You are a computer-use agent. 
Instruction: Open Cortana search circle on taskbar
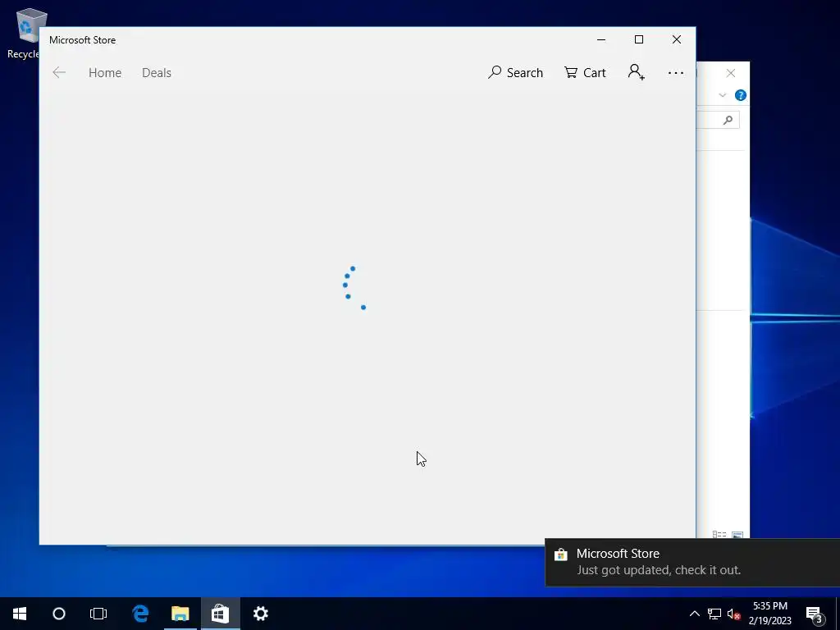pyautogui.click(x=59, y=614)
